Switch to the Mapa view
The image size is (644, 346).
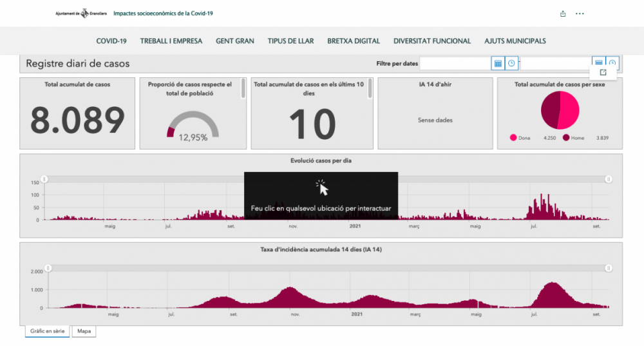84,331
